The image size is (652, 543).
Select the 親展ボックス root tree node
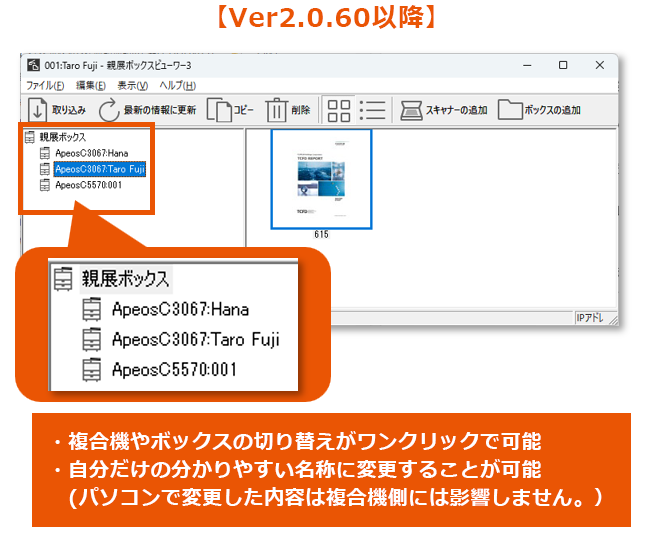tap(62, 137)
